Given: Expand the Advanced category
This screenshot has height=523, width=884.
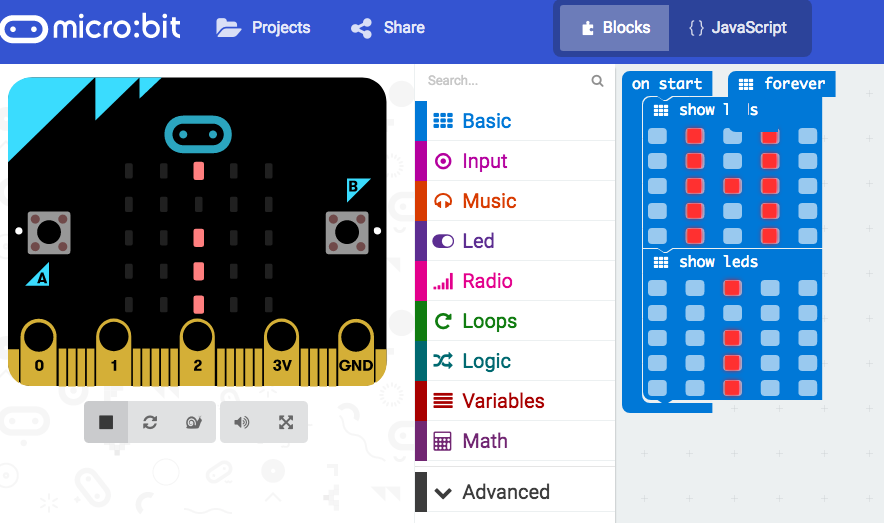Looking at the screenshot, I should click(x=505, y=492).
